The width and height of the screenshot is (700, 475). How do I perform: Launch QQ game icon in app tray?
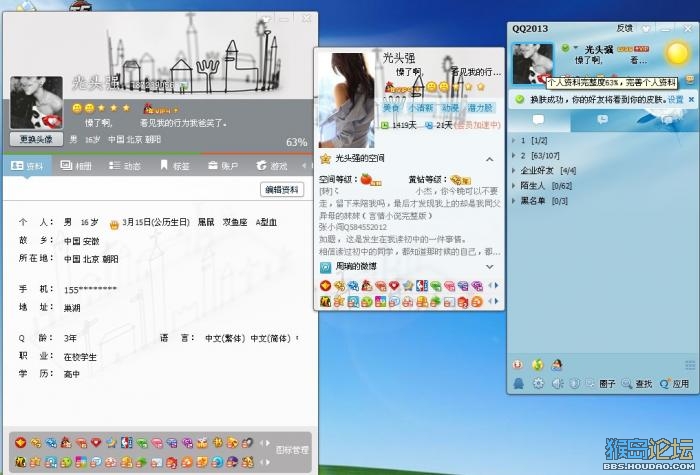(x=517, y=365)
